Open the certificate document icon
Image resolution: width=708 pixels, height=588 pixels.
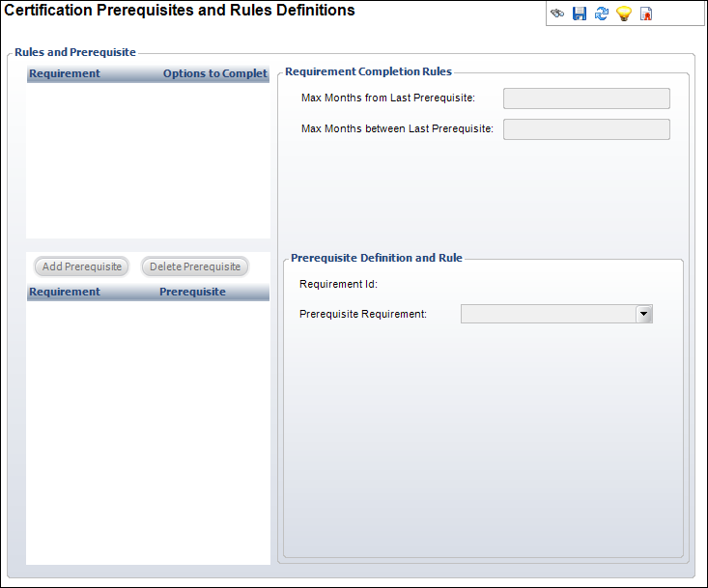(646, 14)
